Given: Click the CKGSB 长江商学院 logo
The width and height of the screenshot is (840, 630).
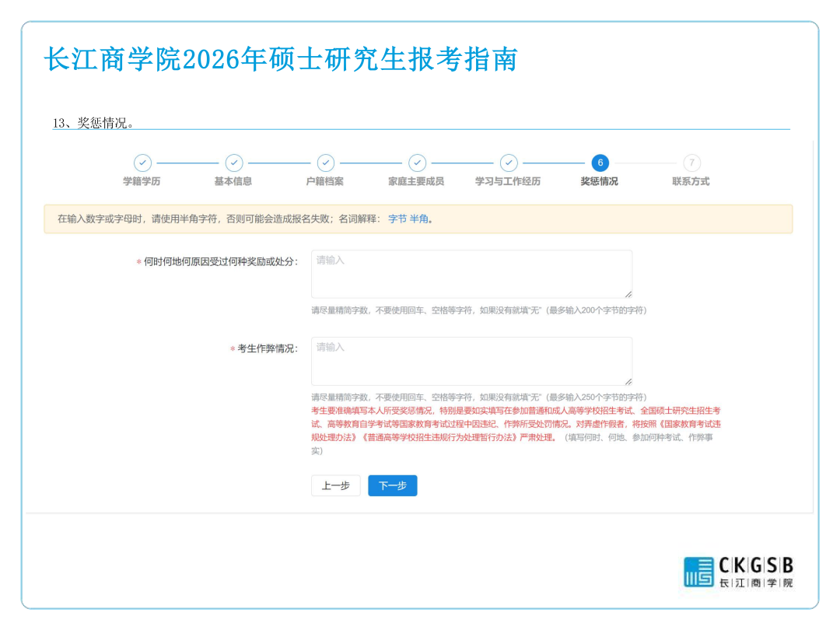Looking at the screenshot, I should click(x=738, y=572).
